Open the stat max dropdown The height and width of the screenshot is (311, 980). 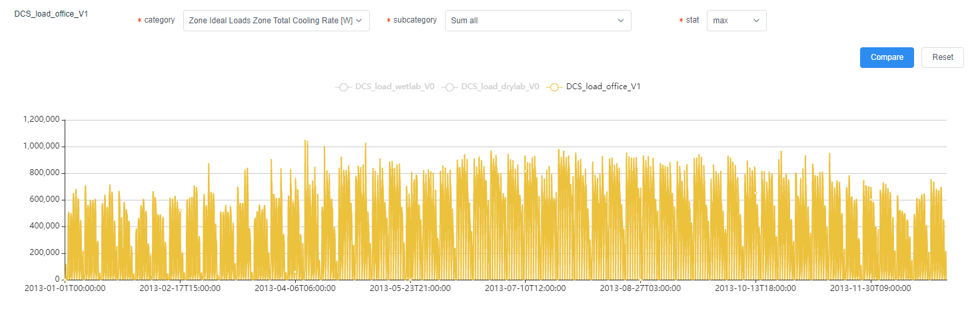[737, 21]
